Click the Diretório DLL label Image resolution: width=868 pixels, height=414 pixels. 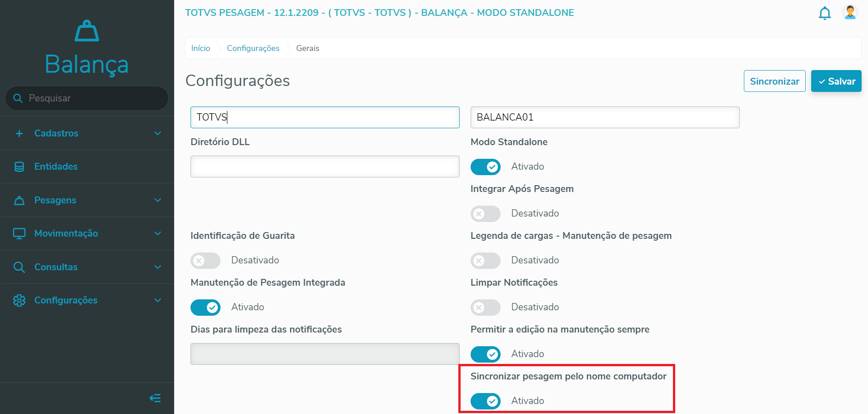tap(220, 142)
